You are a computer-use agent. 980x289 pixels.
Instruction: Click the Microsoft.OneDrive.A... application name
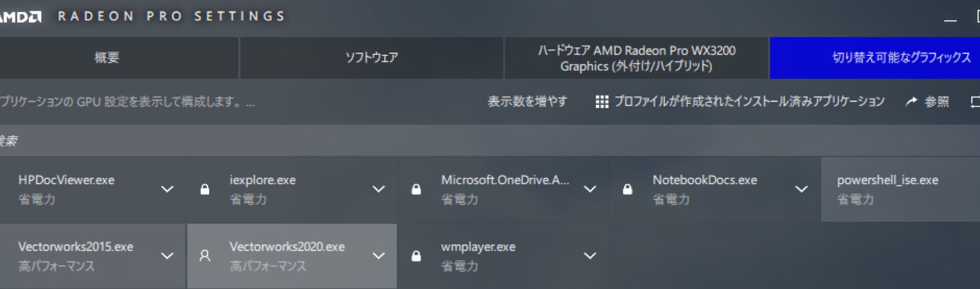point(505,180)
